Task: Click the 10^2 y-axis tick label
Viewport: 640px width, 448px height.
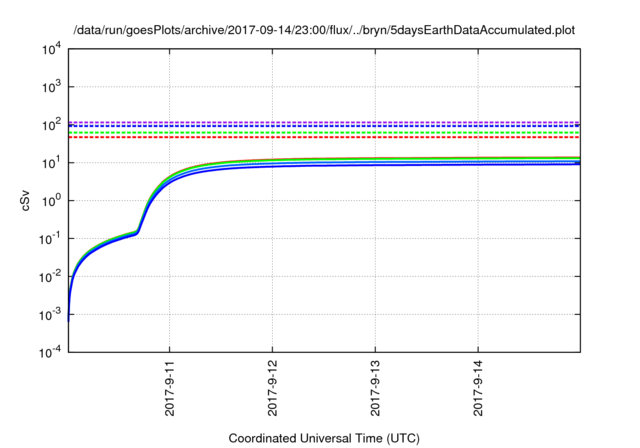Action: [x=52, y=125]
